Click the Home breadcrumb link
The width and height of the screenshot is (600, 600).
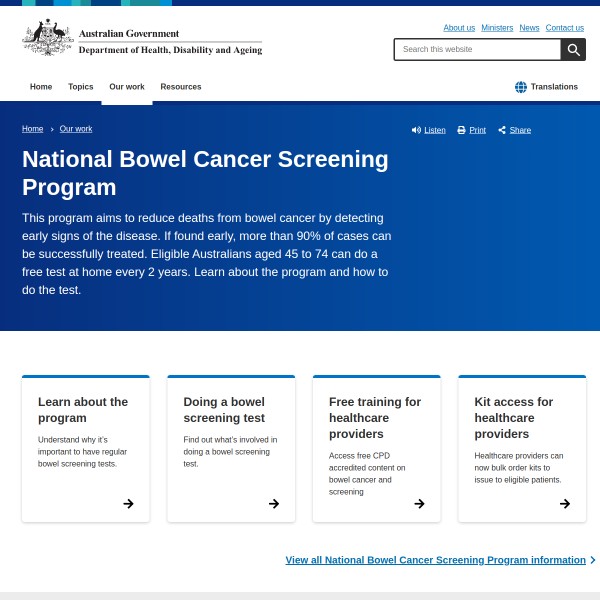pos(33,129)
